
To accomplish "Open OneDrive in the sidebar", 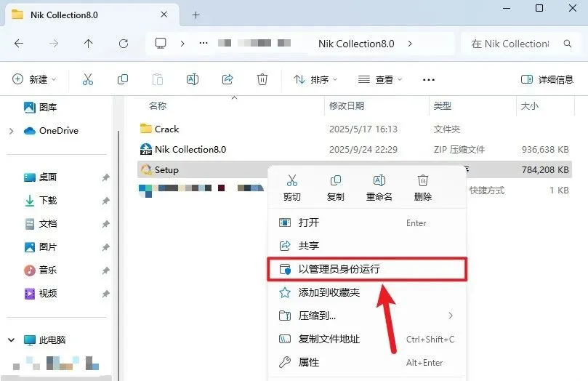I will (51, 130).
